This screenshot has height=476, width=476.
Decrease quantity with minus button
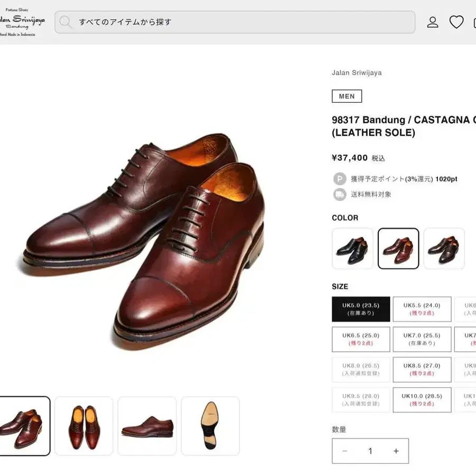coord(345,451)
